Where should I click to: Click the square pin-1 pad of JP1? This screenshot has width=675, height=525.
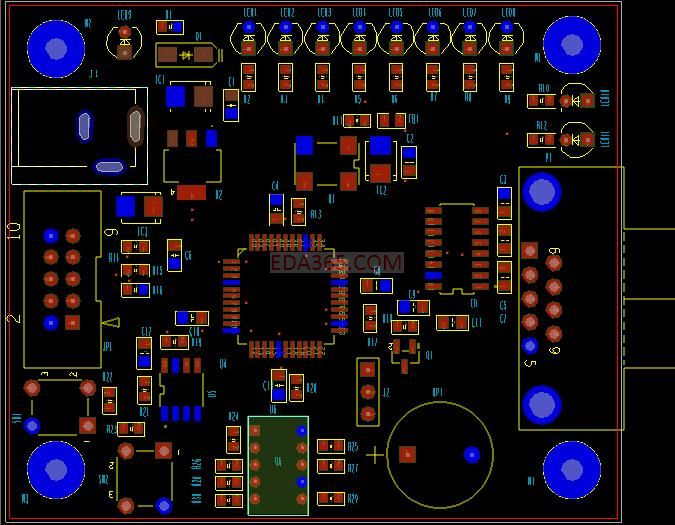(72, 323)
